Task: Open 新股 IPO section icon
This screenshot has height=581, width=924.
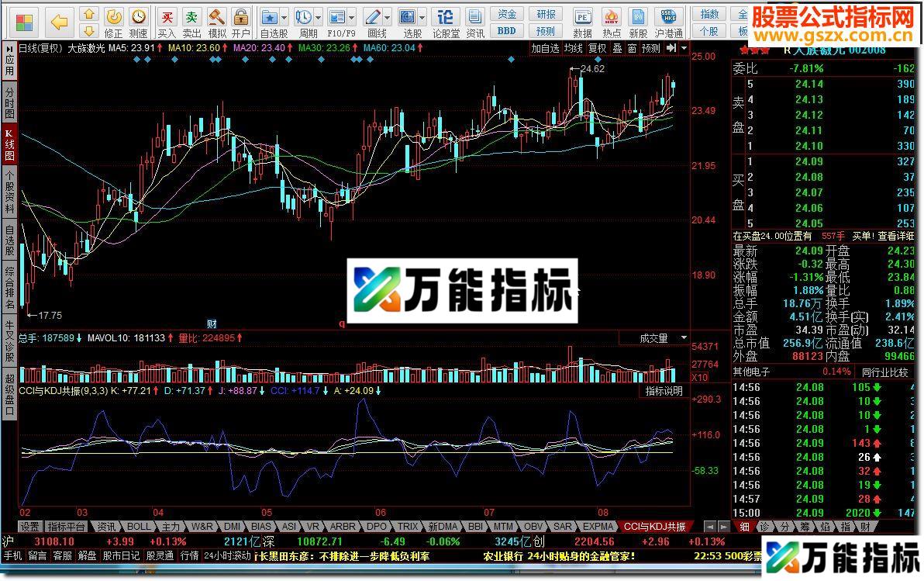Action: coord(636,17)
